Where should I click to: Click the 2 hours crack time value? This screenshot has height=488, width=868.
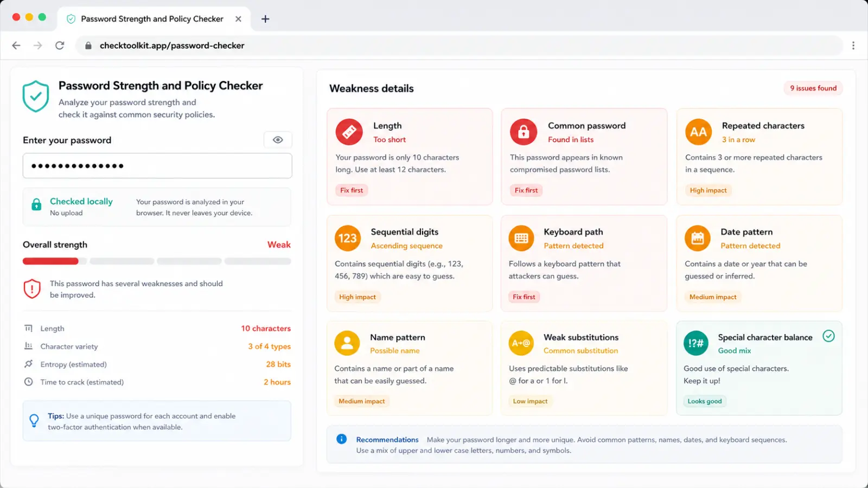point(277,382)
